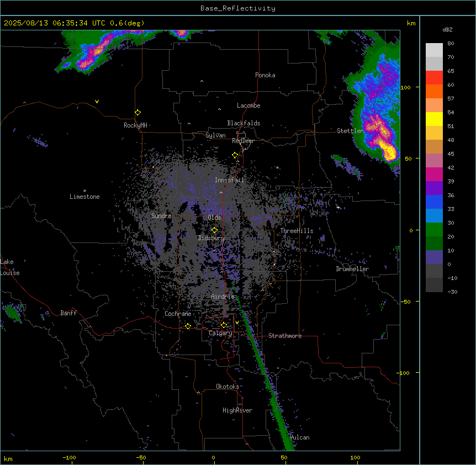Viewport: 476px width, 465px height.
Task: Click the Cochrane town label
Action: [178, 314]
